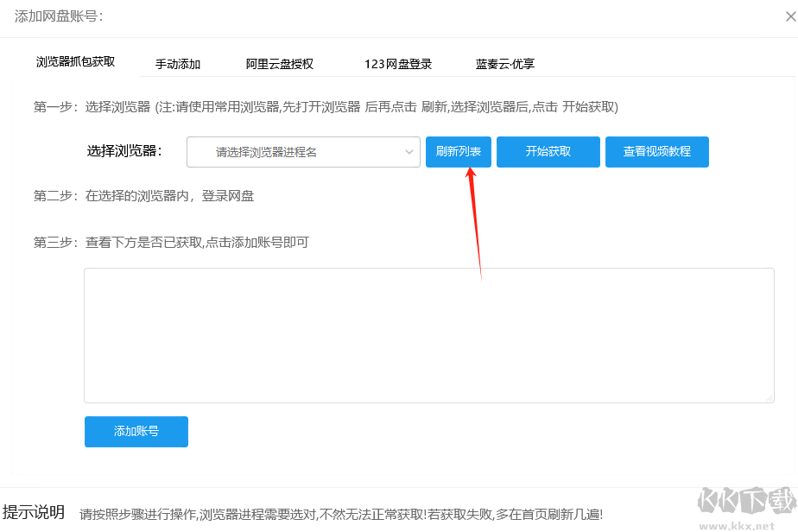
Task: Select the 123网盘登录 tab
Action: click(397, 63)
